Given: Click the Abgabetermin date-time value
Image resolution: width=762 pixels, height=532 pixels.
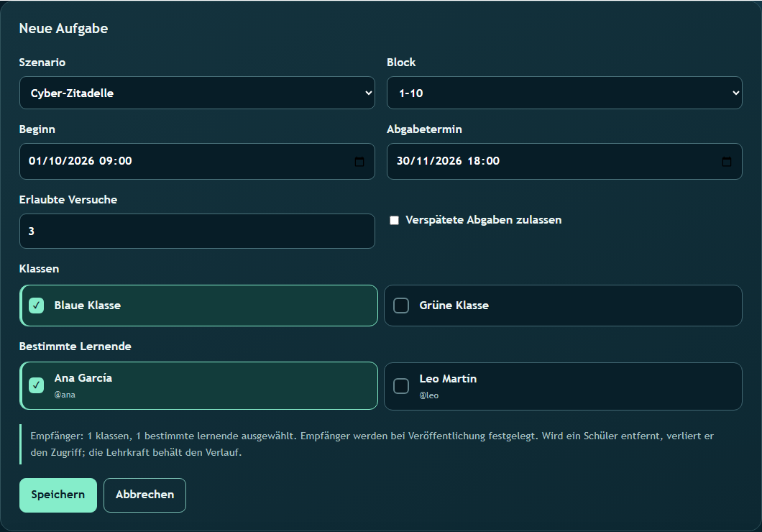Looking at the screenshot, I should [x=448, y=161].
